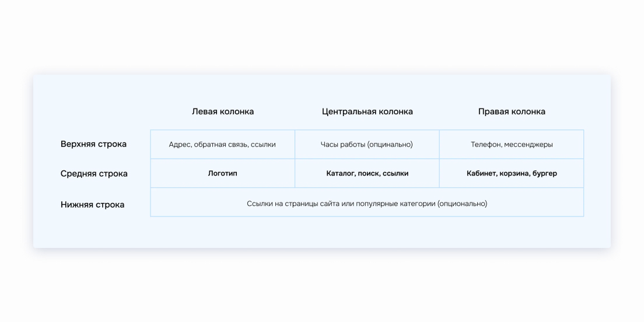Image resolution: width=644 pixels, height=322 pixels.
Task: Click the word 'Адрес' in the top row
Action: pos(180,145)
